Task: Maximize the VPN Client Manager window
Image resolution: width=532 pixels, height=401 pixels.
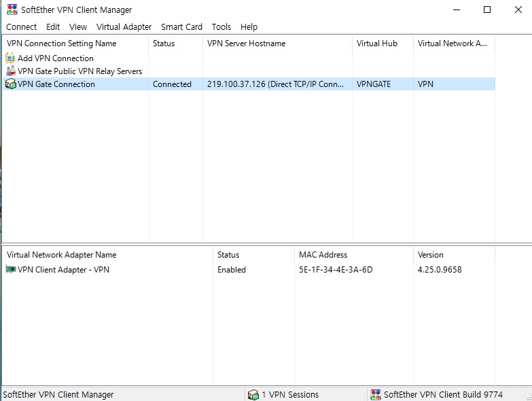Action: 487,10
